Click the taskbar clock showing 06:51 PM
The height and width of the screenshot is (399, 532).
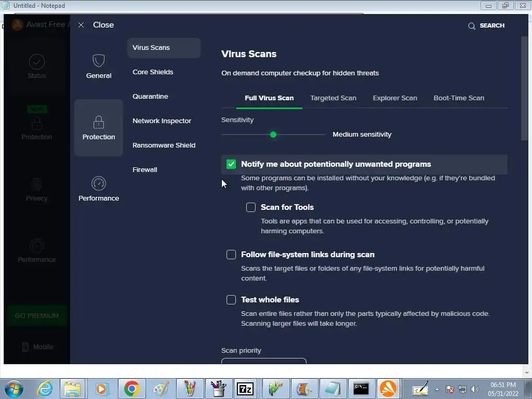point(503,385)
